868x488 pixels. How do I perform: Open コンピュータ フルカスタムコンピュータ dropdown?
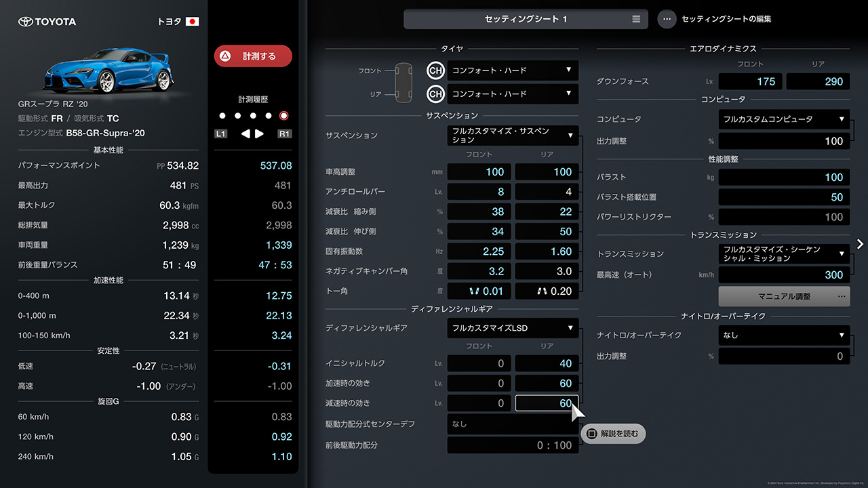pyautogui.click(x=784, y=119)
